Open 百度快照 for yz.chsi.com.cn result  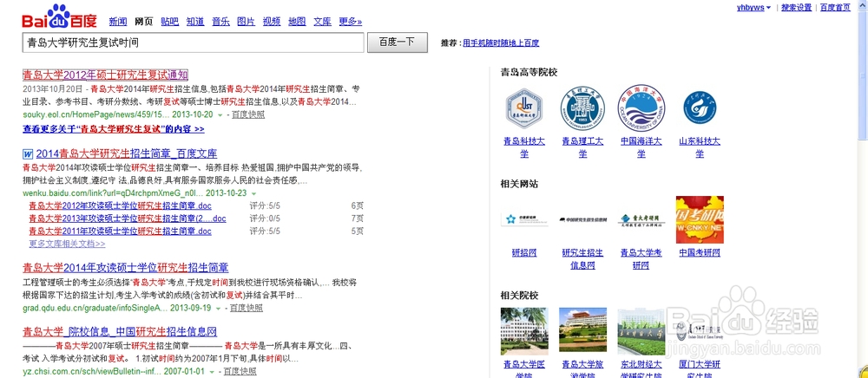tap(240, 372)
